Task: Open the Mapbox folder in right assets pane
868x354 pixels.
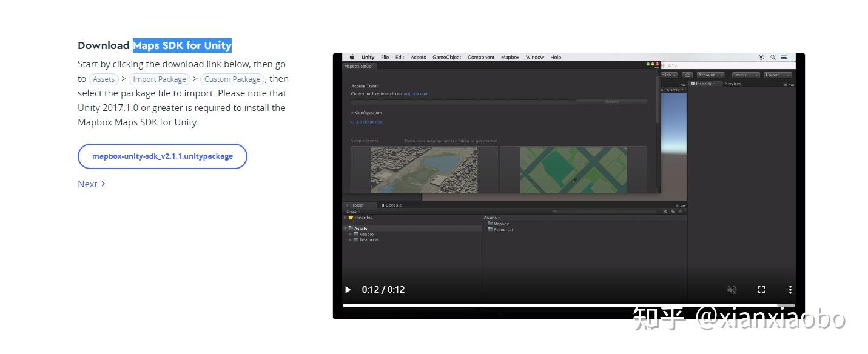Action: pyautogui.click(x=499, y=224)
